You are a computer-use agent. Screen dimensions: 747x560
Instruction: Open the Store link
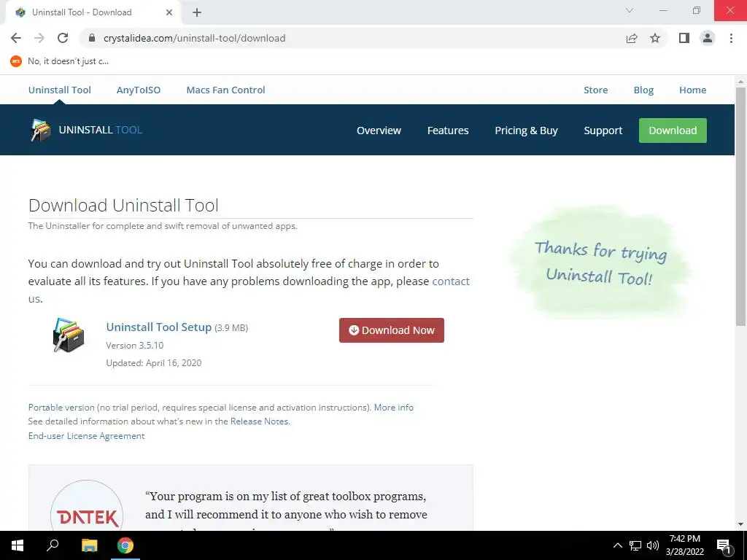(595, 90)
